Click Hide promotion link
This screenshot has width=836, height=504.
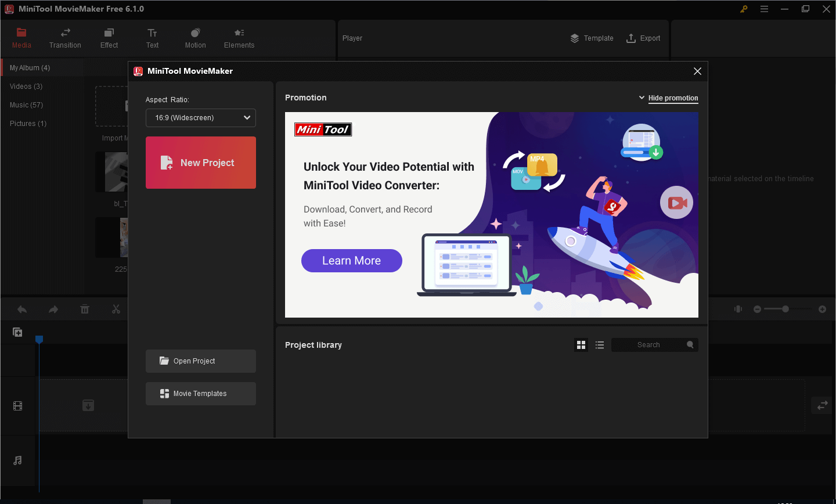point(673,98)
